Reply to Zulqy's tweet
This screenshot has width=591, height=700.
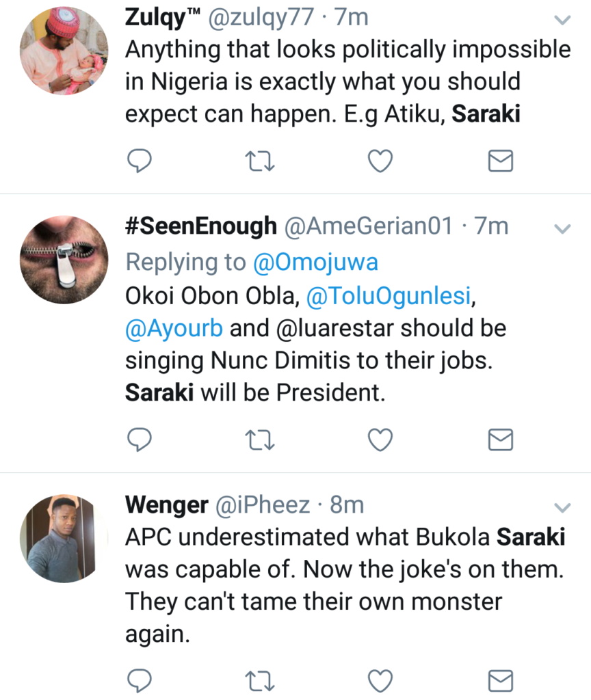click(x=140, y=161)
